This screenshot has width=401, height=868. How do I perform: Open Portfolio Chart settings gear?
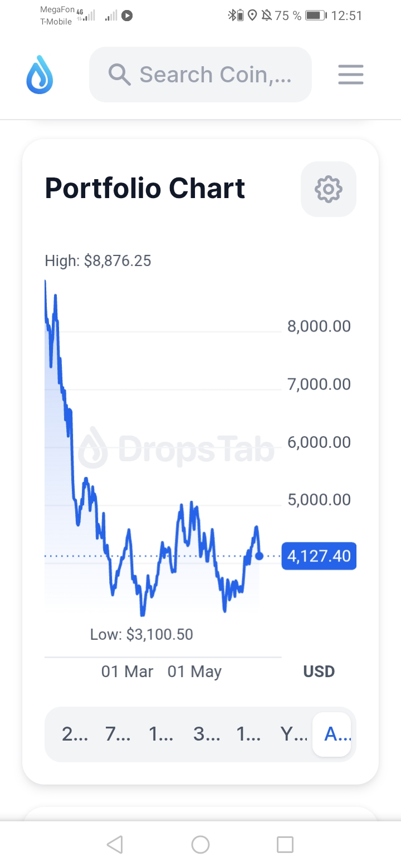pos(328,189)
